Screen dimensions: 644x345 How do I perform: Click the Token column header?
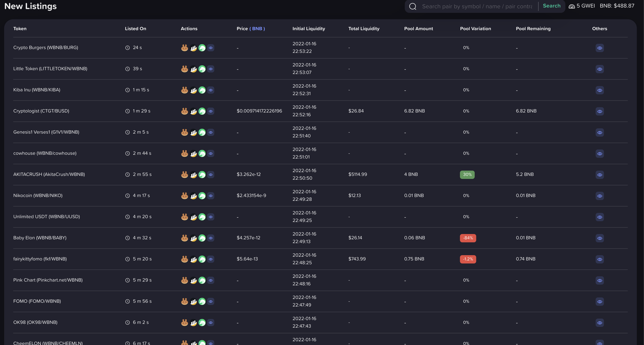pyautogui.click(x=20, y=29)
